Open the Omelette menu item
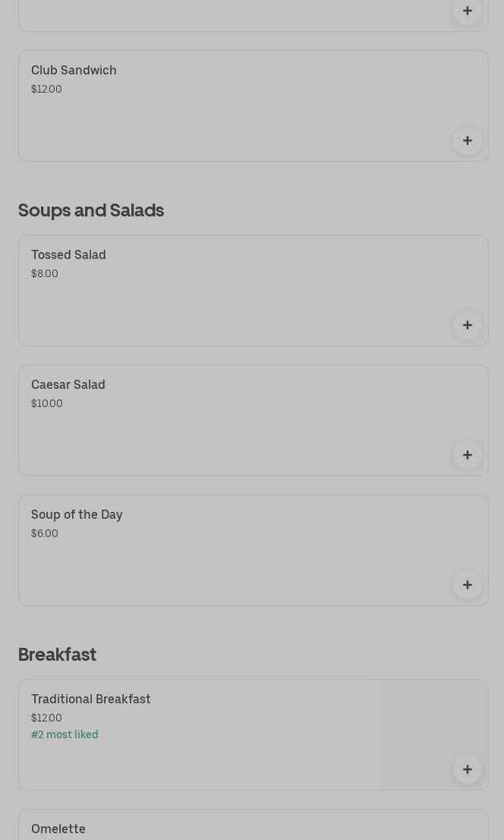This screenshot has height=840, width=504. coord(58,829)
